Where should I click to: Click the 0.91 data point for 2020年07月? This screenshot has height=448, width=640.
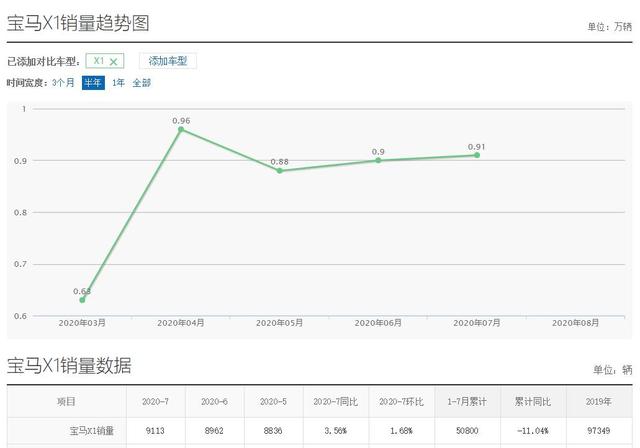[477, 155]
